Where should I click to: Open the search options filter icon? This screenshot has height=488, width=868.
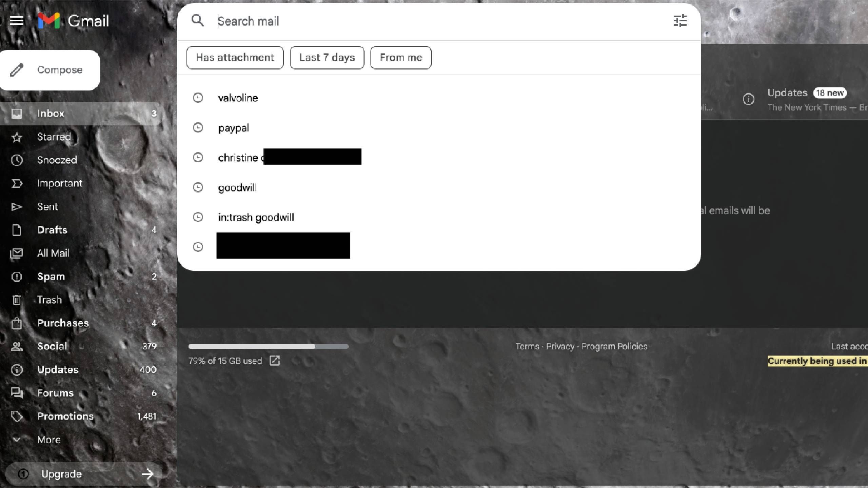(x=679, y=21)
